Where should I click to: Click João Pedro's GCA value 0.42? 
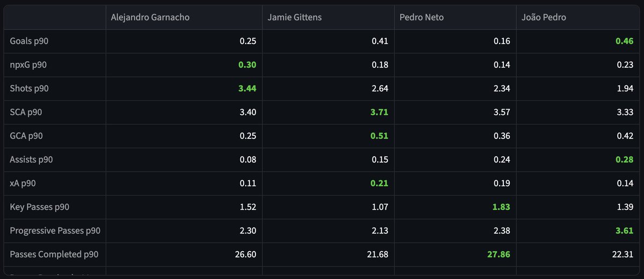click(x=625, y=136)
